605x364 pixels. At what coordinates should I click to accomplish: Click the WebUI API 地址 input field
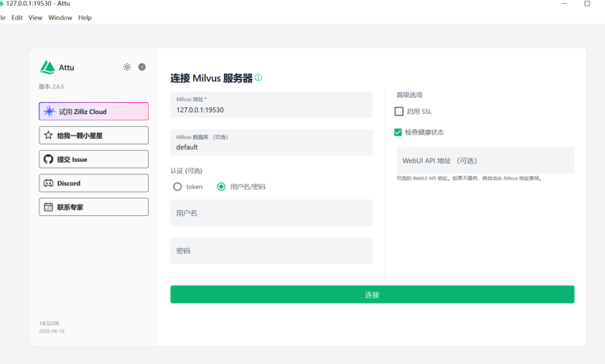[x=485, y=160]
